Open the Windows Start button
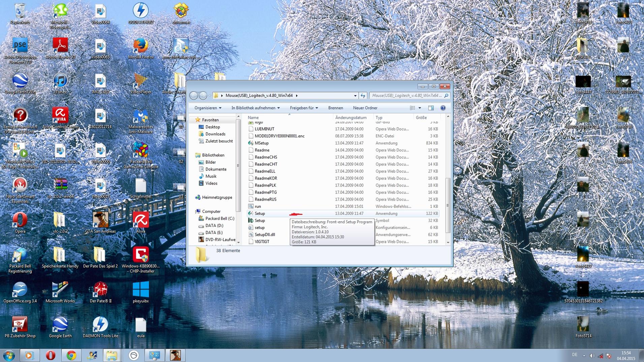The image size is (644, 362). 9,355
